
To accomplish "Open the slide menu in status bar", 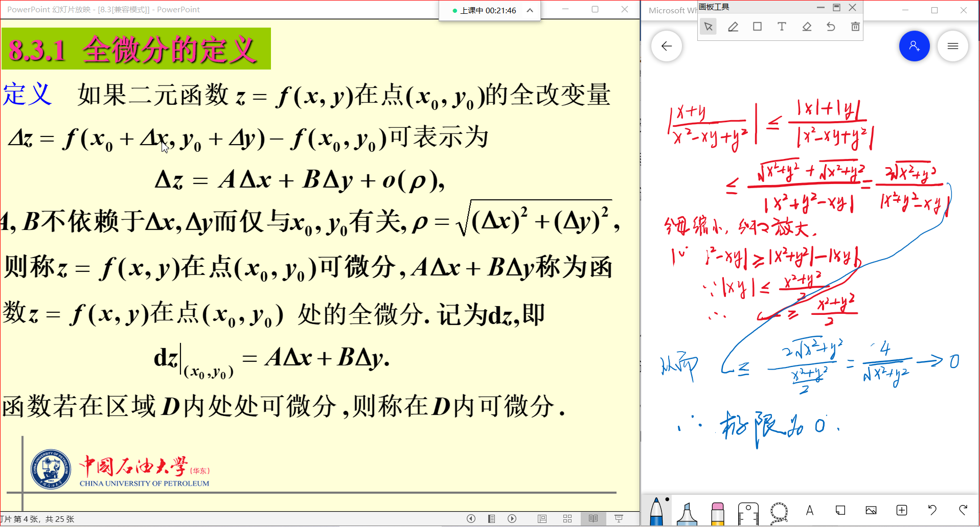I will [x=491, y=519].
